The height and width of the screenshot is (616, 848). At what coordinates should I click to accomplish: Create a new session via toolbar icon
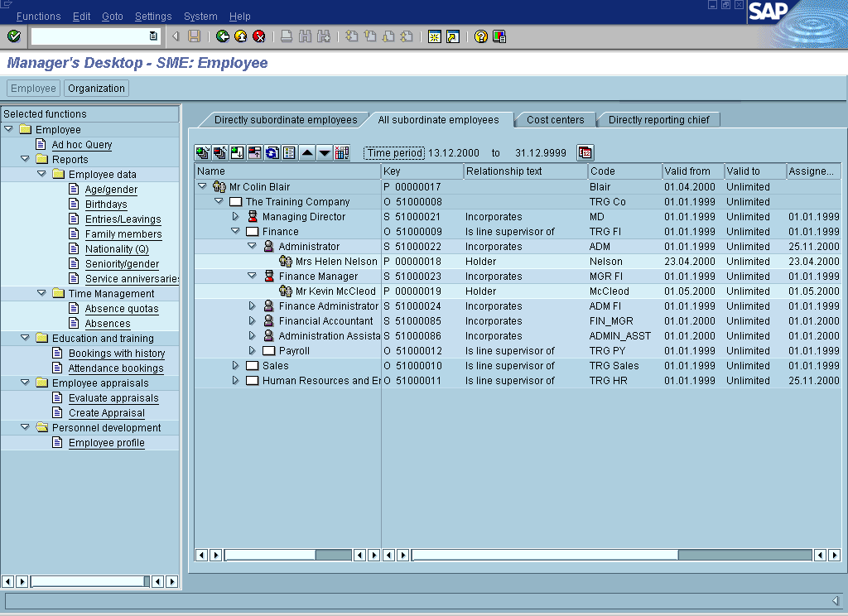tap(434, 36)
